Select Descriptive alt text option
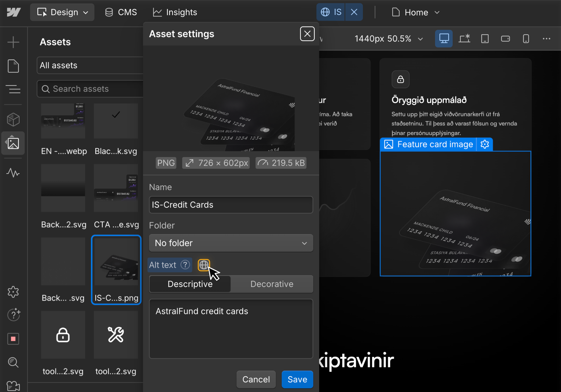This screenshot has height=392, width=561. 190,284
